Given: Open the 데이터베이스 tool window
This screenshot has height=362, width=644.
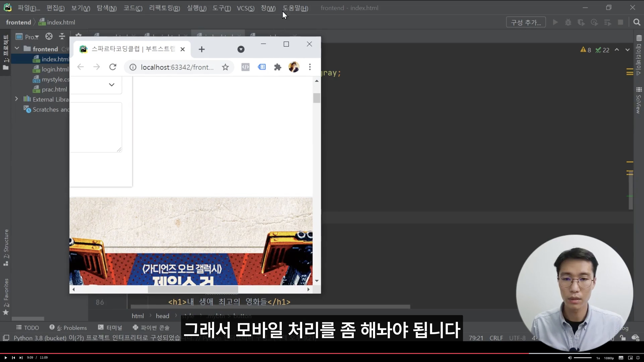Looking at the screenshot, I should pyautogui.click(x=639, y=55).
